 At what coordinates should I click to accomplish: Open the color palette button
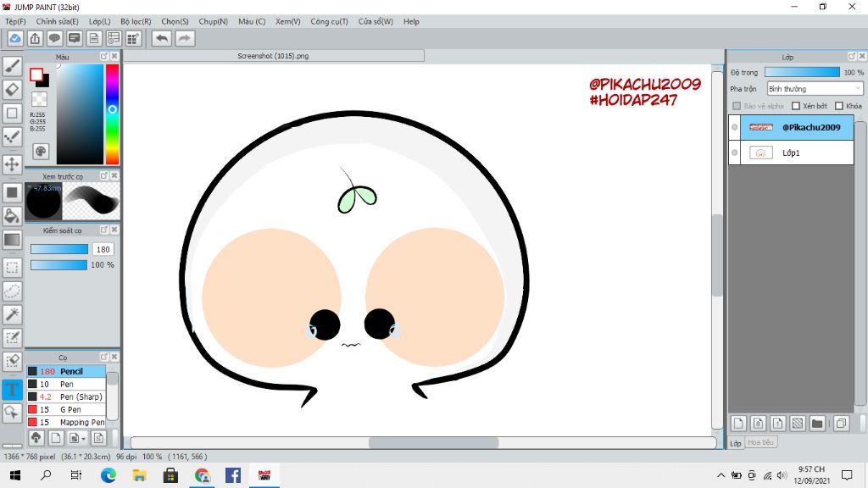coord(41,152)
